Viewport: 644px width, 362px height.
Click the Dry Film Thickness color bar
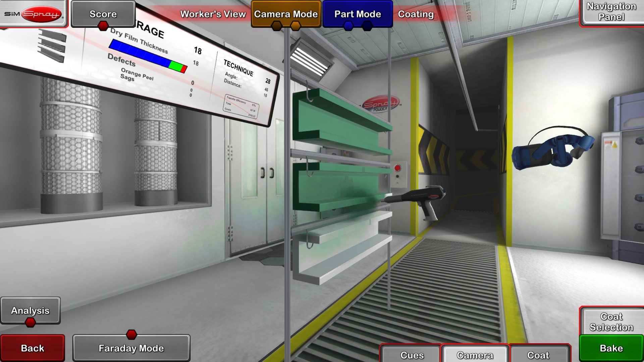(148, 56)
